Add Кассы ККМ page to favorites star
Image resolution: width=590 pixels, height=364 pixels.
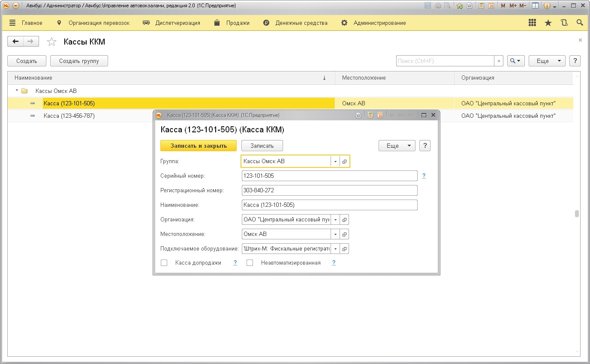coord(51,42)
